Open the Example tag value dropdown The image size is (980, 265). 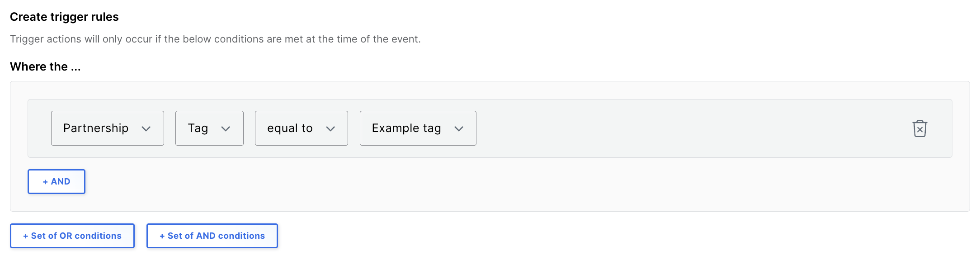click(418, 128)
